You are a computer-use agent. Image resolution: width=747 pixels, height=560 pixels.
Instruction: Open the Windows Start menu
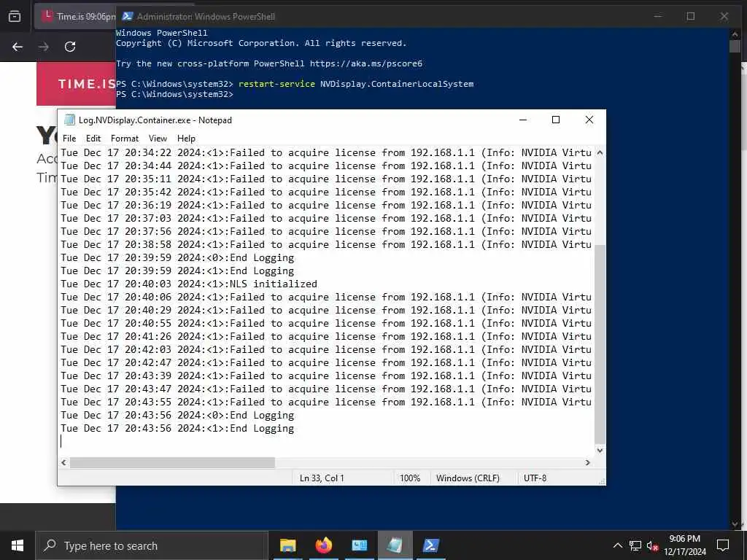[x=18, y=545]
